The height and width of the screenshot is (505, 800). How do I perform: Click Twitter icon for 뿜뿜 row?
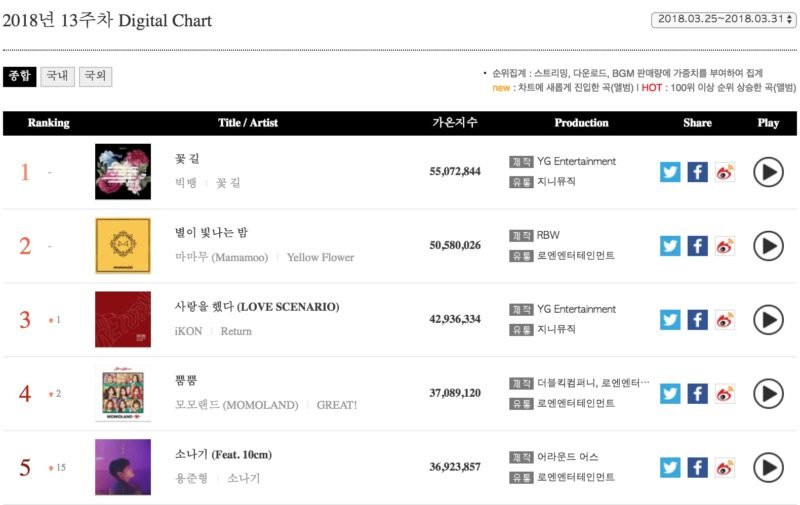(670, 394)
